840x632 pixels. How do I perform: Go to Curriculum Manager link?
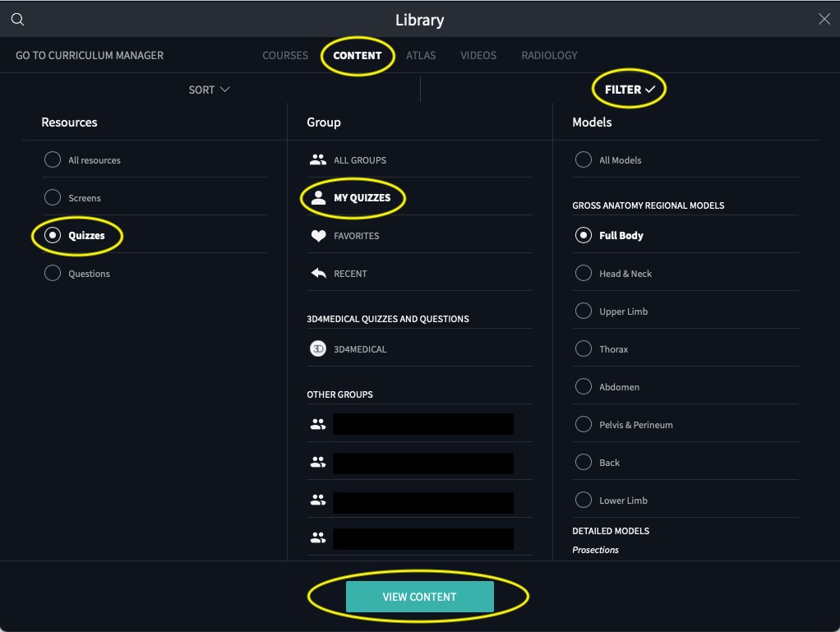90,56
